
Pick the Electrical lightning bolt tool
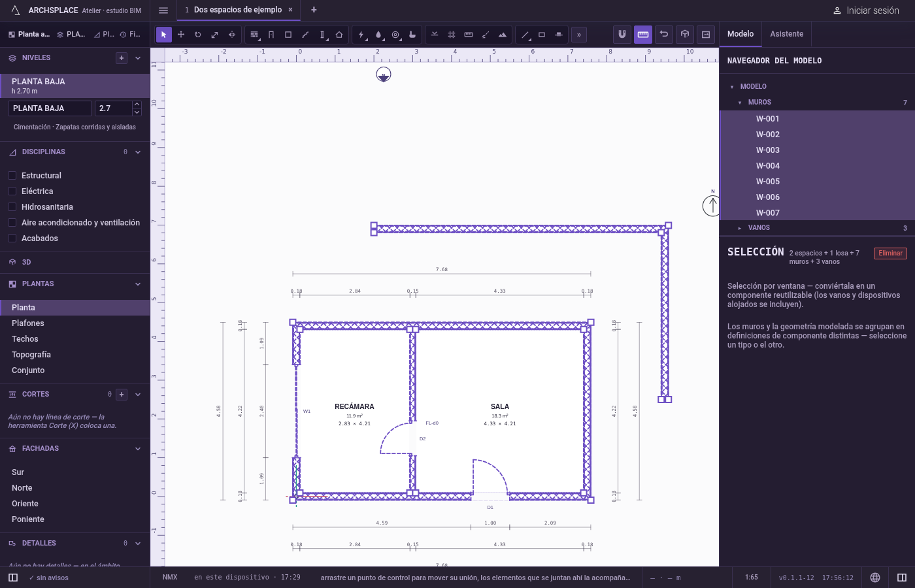click(x=361, y=35)
